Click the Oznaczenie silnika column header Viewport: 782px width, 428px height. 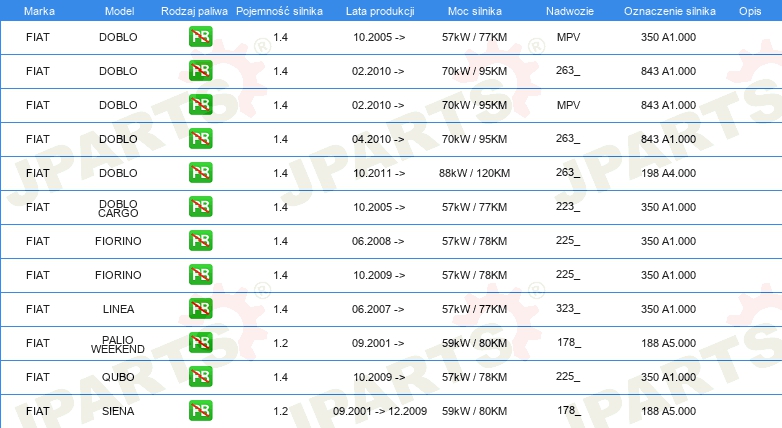pyautogui.click(x=670, y=11)
